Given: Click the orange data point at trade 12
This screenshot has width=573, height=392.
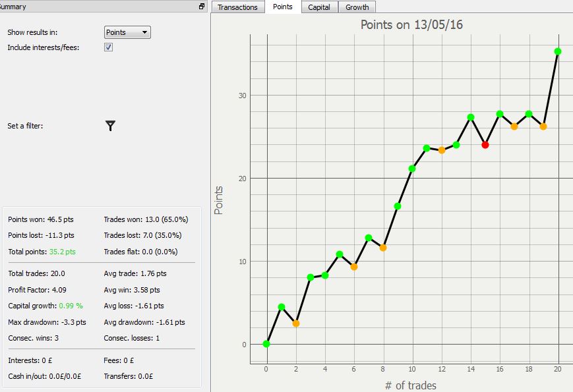Looking at the screenshot, I should tap(441, 150).
